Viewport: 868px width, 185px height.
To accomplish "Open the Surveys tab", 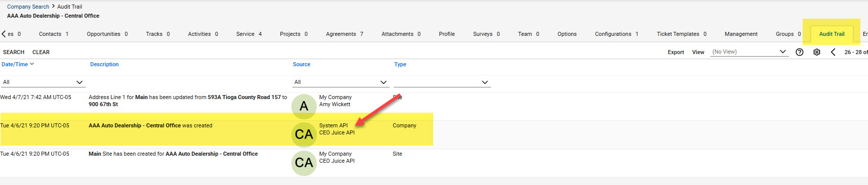I will [486, 34].
